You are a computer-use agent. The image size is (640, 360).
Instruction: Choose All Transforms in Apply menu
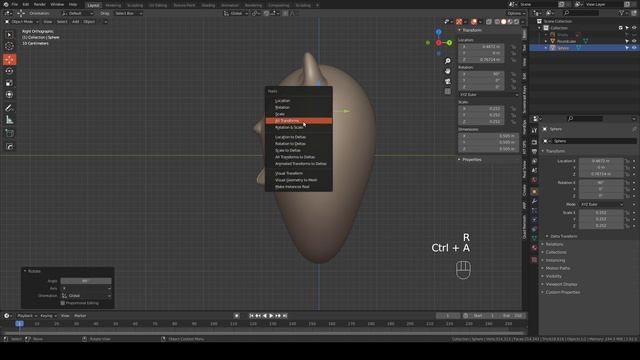click(x=298, y=121)
